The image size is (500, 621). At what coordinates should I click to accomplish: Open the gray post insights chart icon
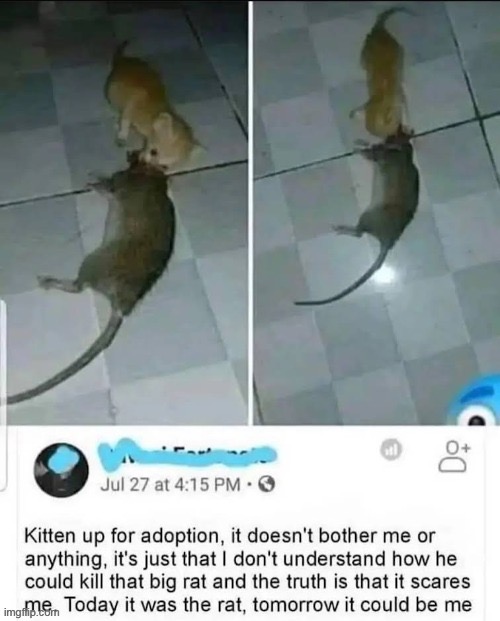pyautogui.click(x=392, y=449)
